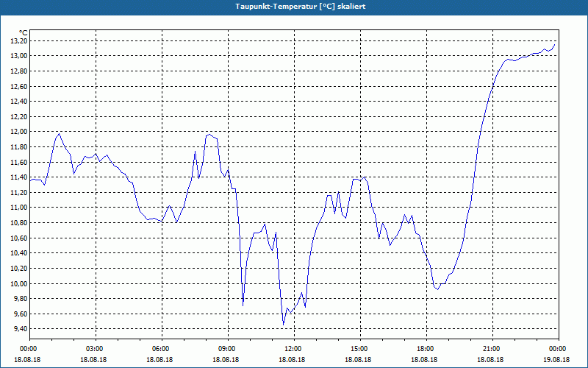The width and height of the screenshot is (588, 368).
Task: Click the '15:00' time label
Action: (360, 349)
